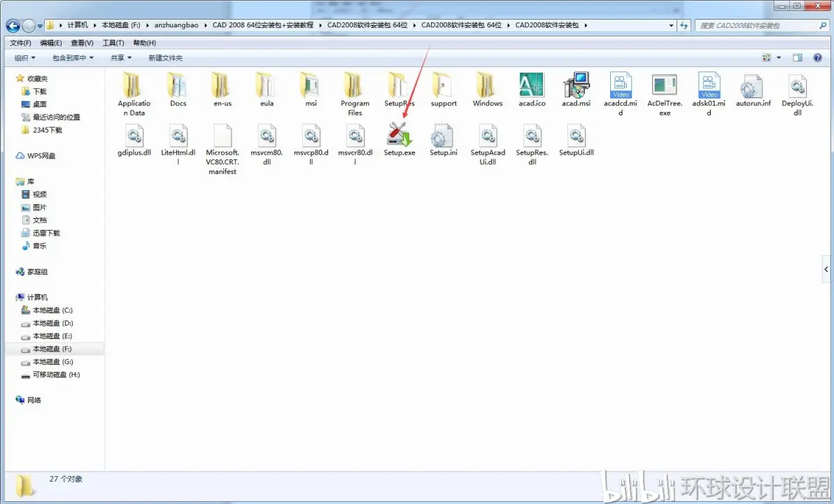Viewport: 834px width, 504px height.
Task: Select the Setup.ini configuration file
Action: (443, 135)
